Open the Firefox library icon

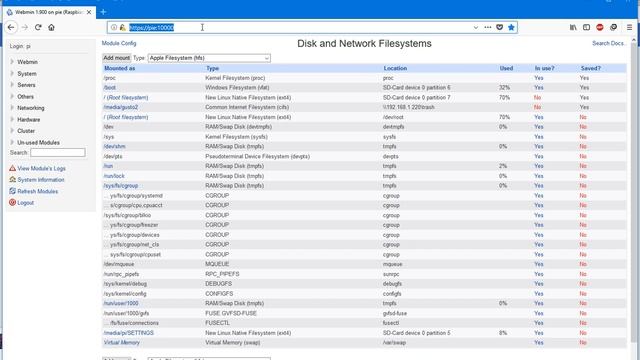pos(573,27)
